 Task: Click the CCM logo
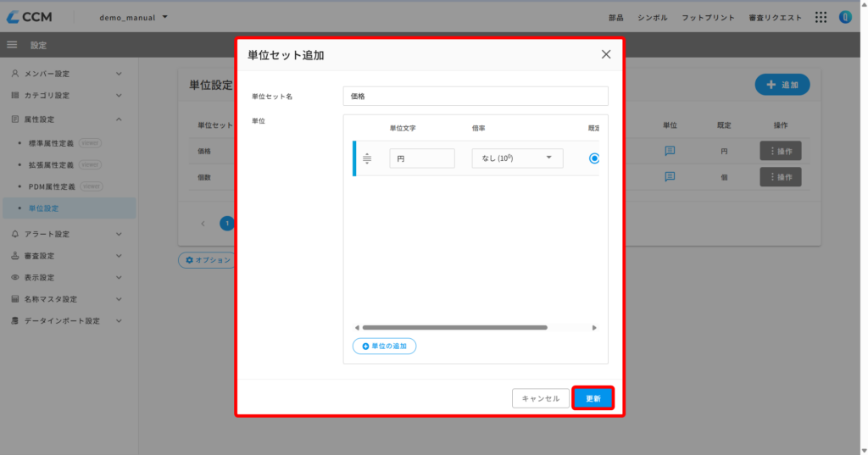(x=30, y=17)
